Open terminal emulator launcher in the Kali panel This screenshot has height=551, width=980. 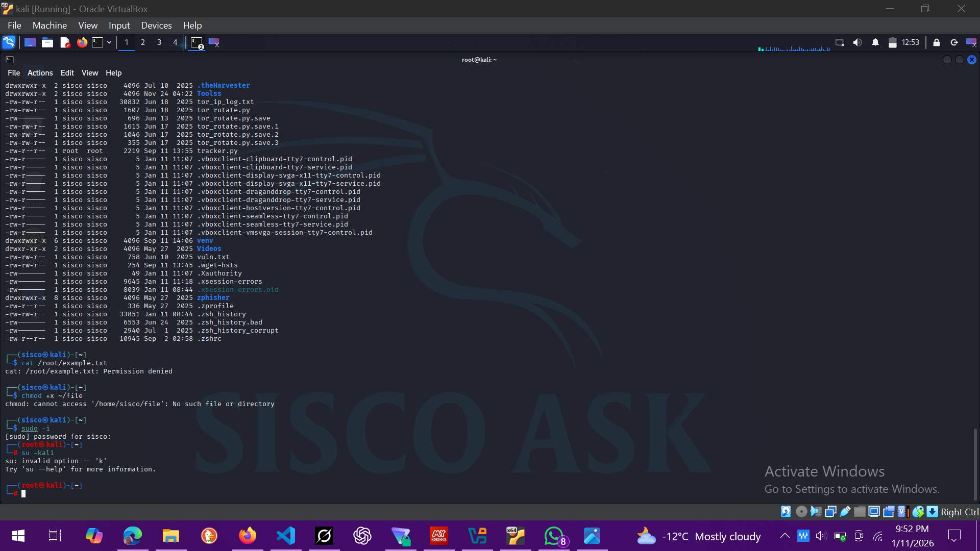pyautogui.click(x=97, y=42)
